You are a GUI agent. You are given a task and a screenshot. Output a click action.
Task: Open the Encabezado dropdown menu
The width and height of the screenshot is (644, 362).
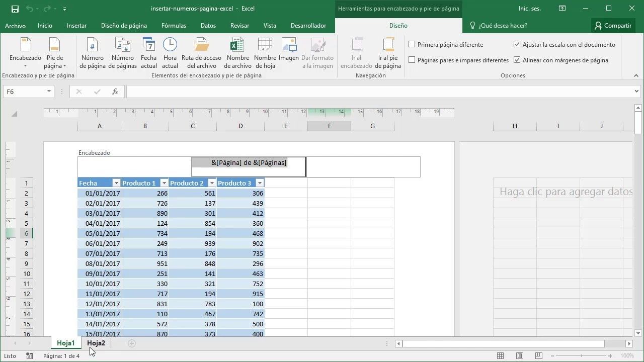coord(26,53)
